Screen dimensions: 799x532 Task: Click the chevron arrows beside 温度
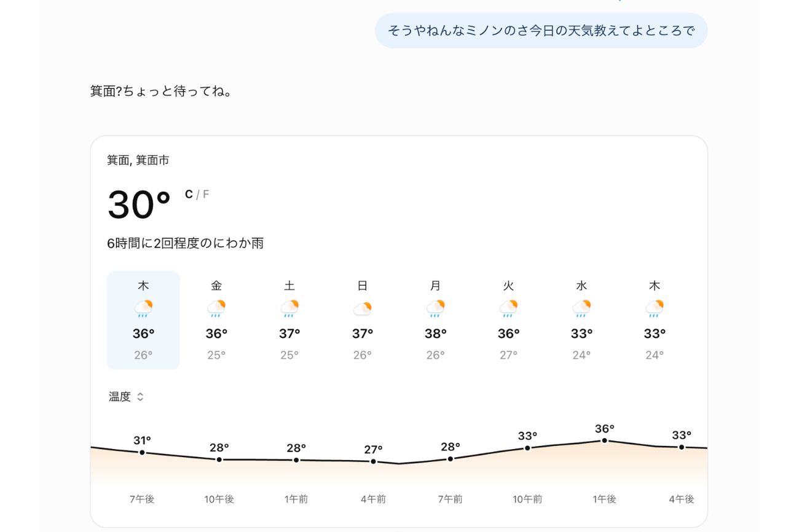140,397
